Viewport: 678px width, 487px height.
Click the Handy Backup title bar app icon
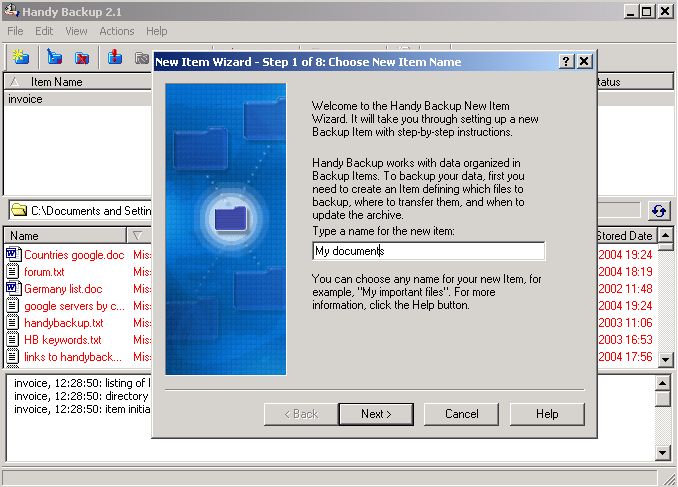[11, 10]
